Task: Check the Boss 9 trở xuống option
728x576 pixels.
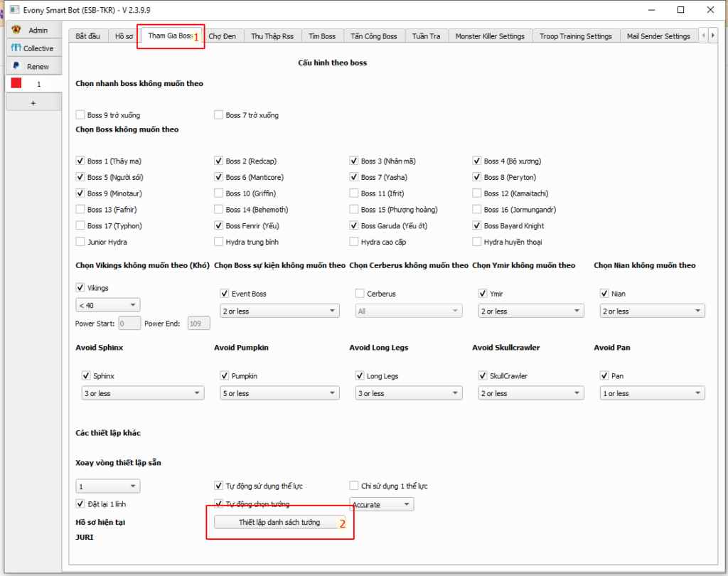Action: coord(80,115)
